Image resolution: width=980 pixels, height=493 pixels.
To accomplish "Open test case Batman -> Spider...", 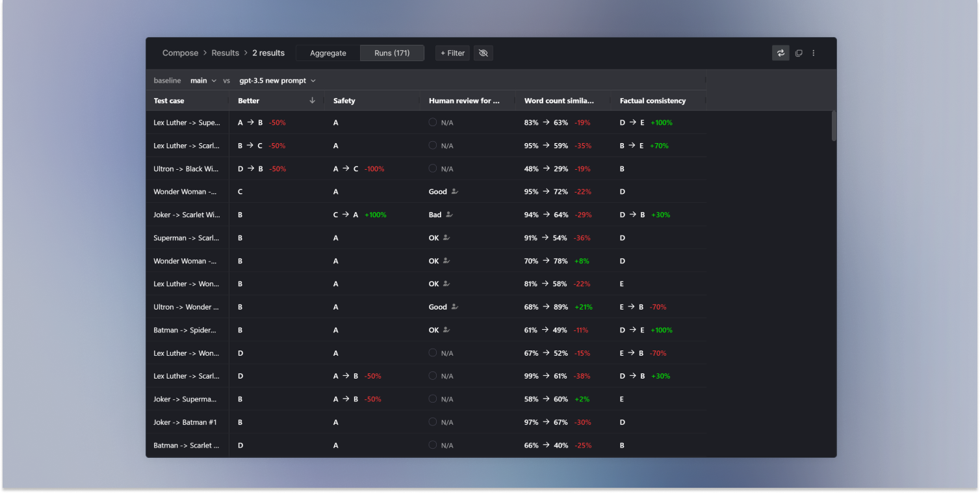I will [x=185, y=330].
